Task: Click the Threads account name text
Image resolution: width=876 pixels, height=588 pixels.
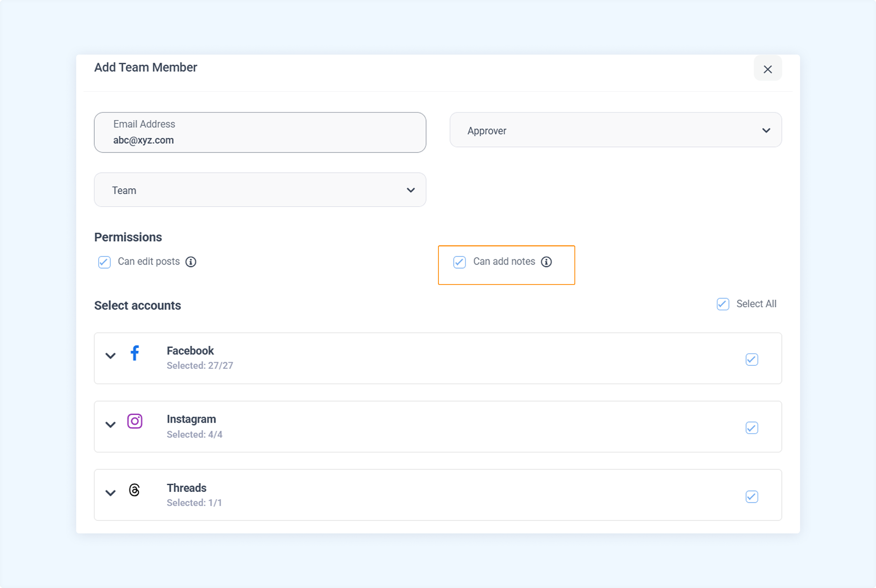Action: coord(187,488)
